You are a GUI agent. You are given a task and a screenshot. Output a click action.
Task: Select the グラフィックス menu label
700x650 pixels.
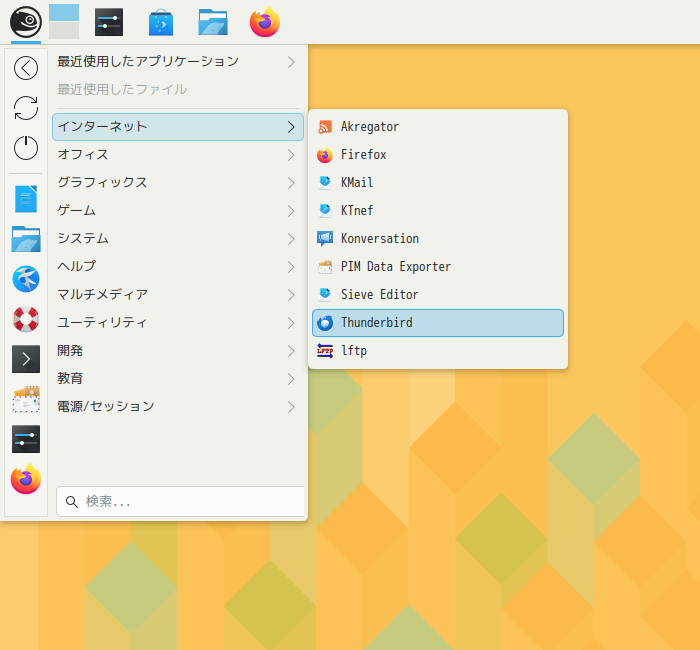tap(102, 183)
